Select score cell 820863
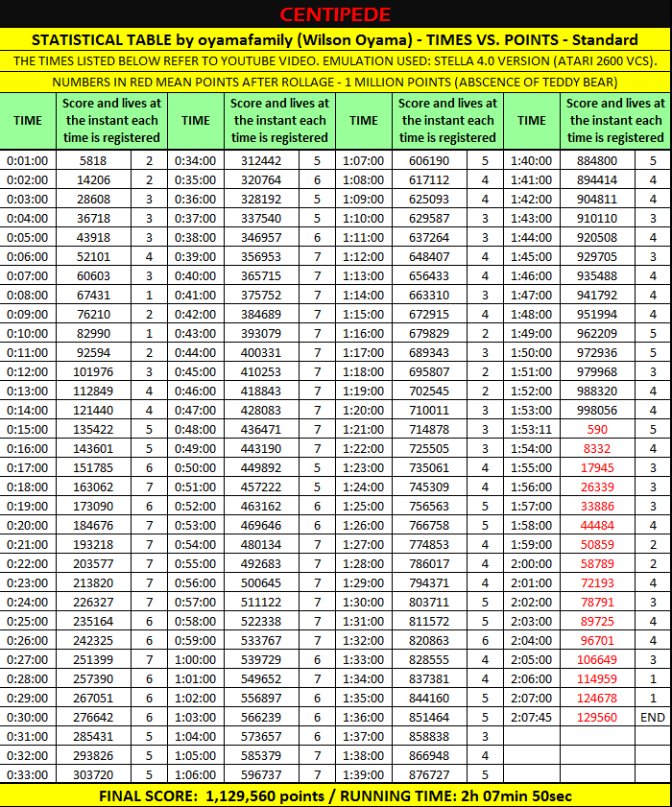672x807 pixels. click(429, 640)
